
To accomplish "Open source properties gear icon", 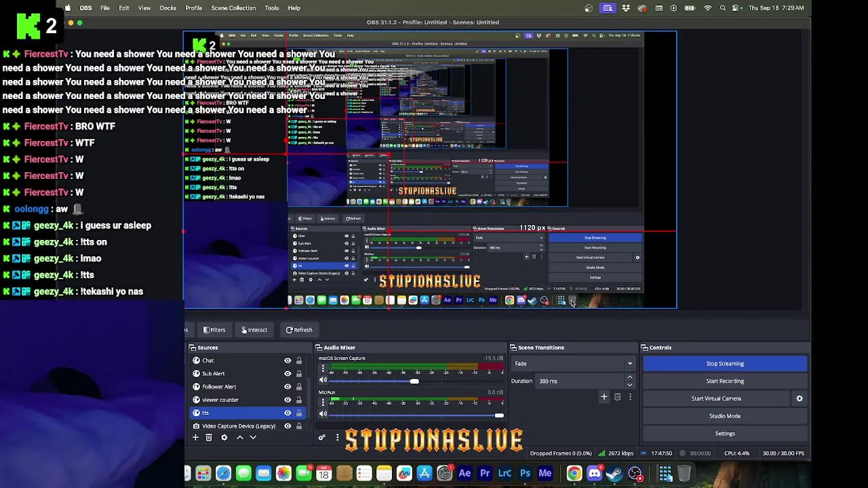I will tap(224, 438).
